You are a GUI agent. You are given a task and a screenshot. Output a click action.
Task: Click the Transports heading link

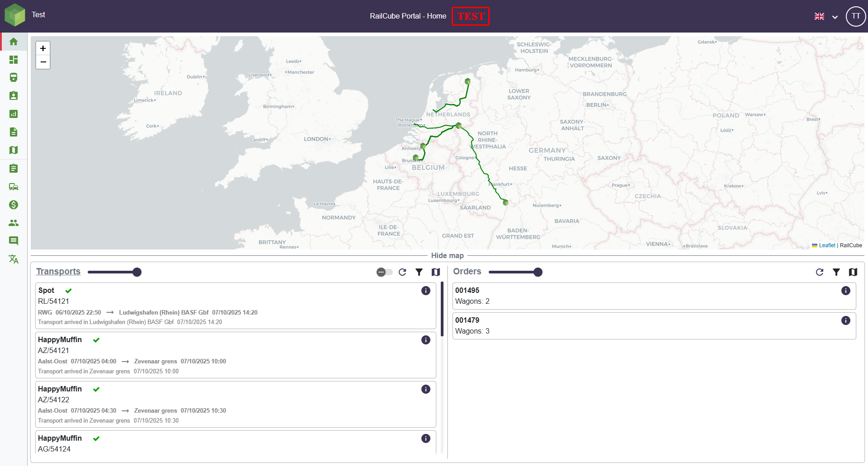(58, 271)
